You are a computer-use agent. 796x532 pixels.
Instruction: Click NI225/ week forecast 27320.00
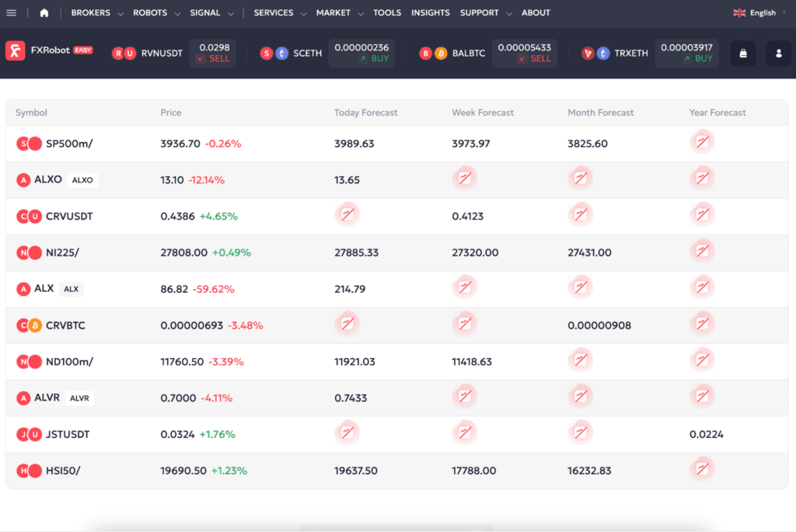click(475, 252)
